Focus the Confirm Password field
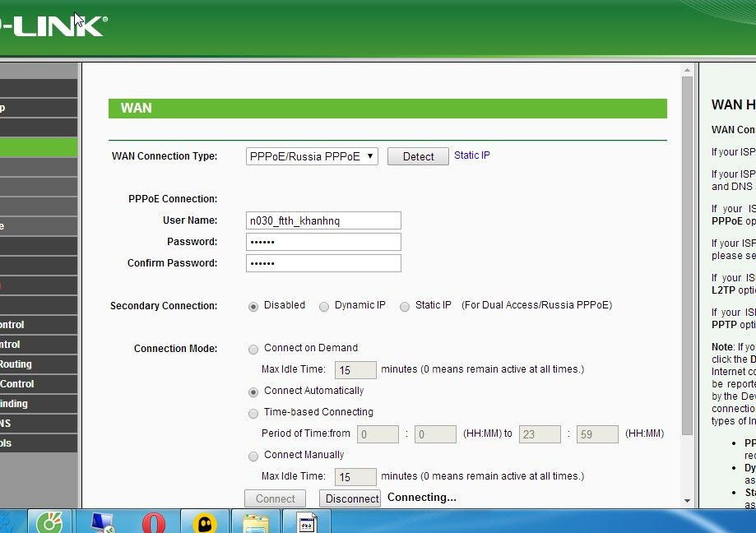756x533 pixels. [x=323, y=263]
